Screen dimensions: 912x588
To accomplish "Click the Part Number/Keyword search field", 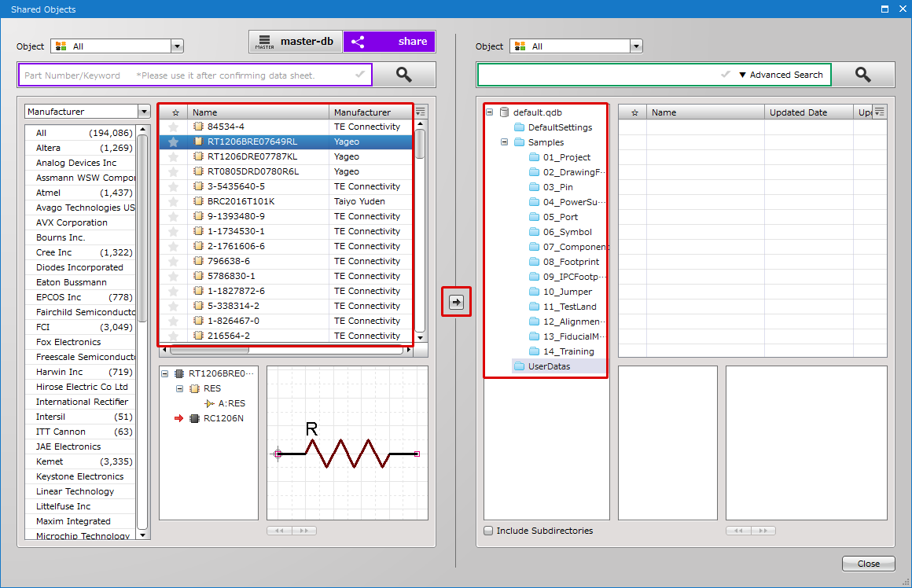I will tap(185, 75).
